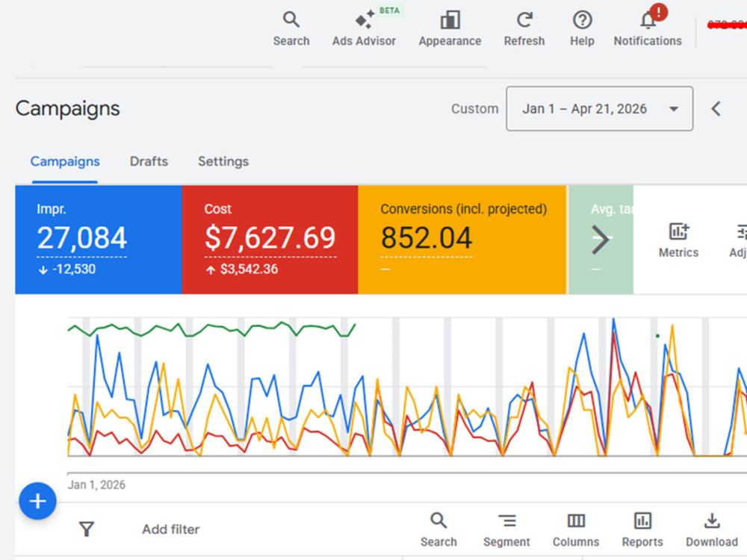
Task: Click the blue plus create button
Action: click(37, 501)
